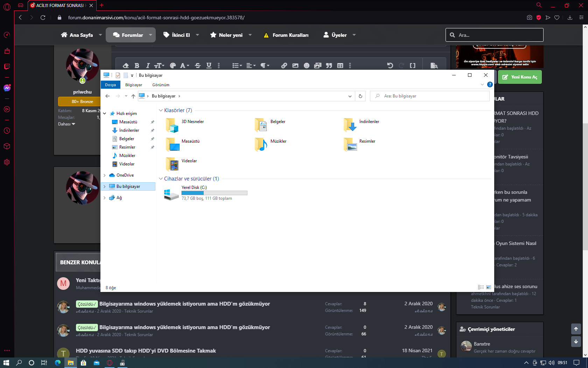Screen dimensions: 588x368
Task: Open Forumlar menu dropdown arrow
Action: (x=150, y=35)
